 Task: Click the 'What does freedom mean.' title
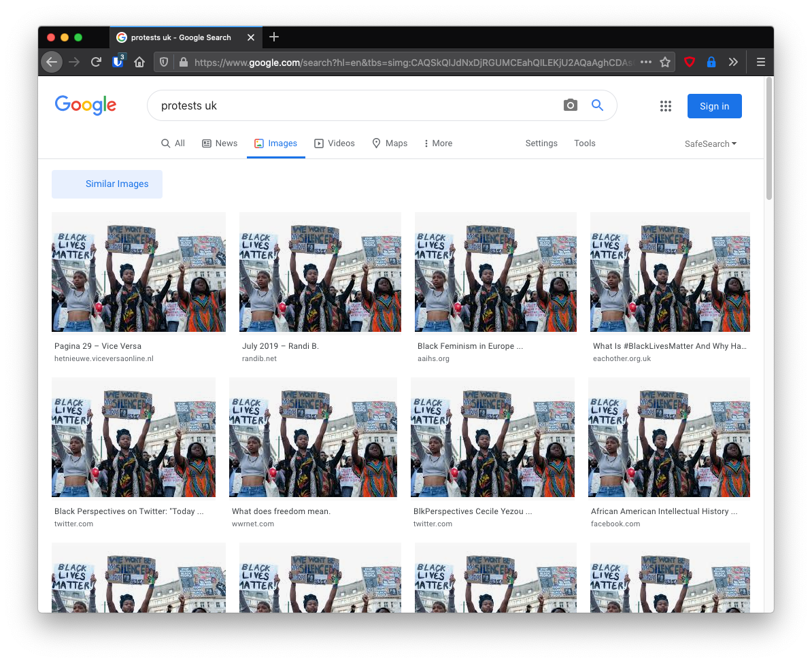click(x=281, y=511)
